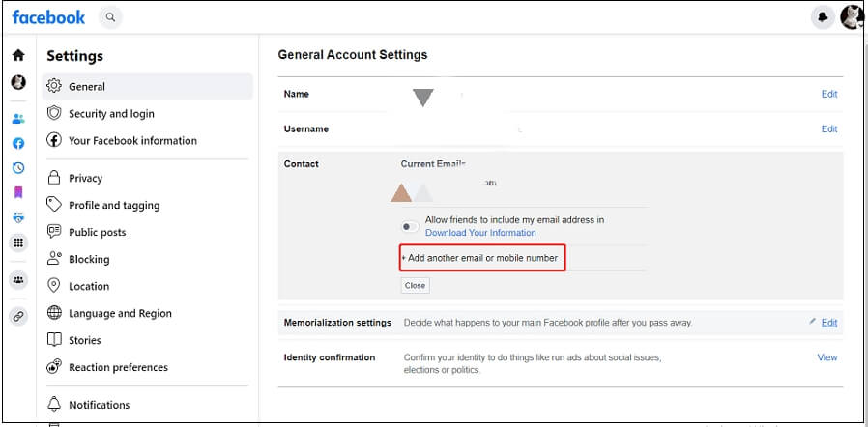Click Edit next to Name
868x427 pixels.
828,94
